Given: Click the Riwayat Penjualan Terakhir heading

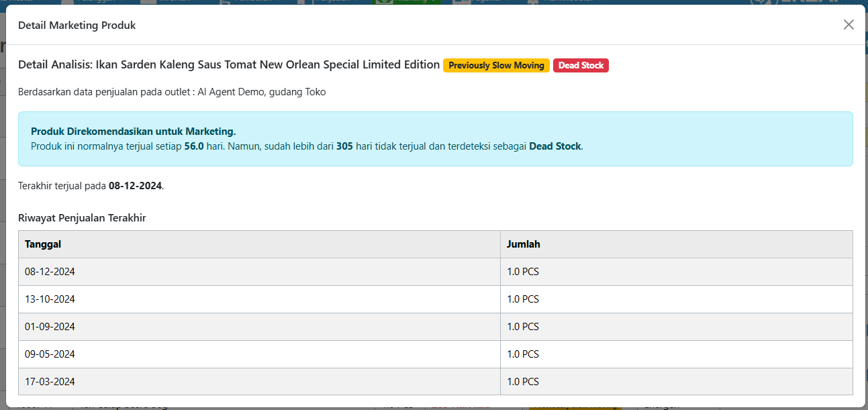Looking at the screenshot, I should coord(82,218).
